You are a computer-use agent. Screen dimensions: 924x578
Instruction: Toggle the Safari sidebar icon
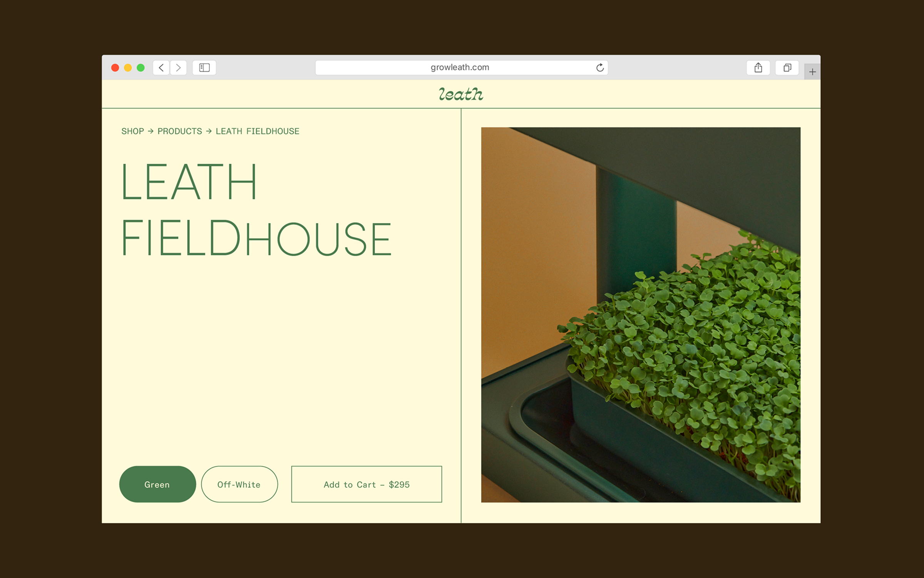[204, 68]
